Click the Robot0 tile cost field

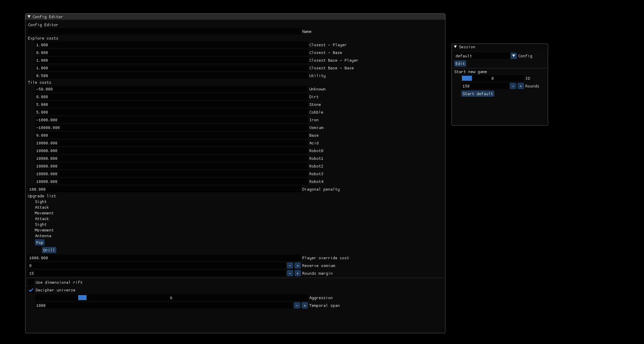pyautogui.click(x=171, y=150)
